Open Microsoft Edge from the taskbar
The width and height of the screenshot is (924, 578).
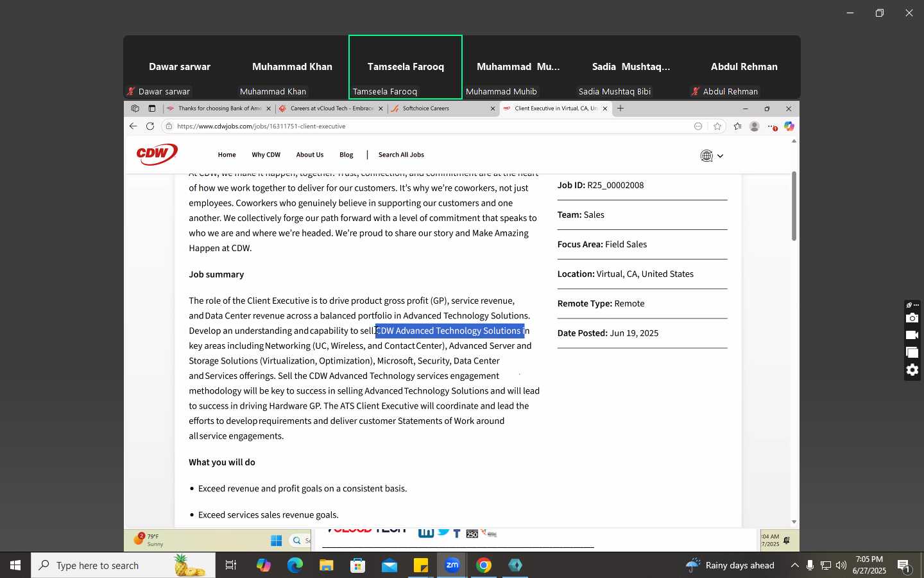click(x=295, y=565)
